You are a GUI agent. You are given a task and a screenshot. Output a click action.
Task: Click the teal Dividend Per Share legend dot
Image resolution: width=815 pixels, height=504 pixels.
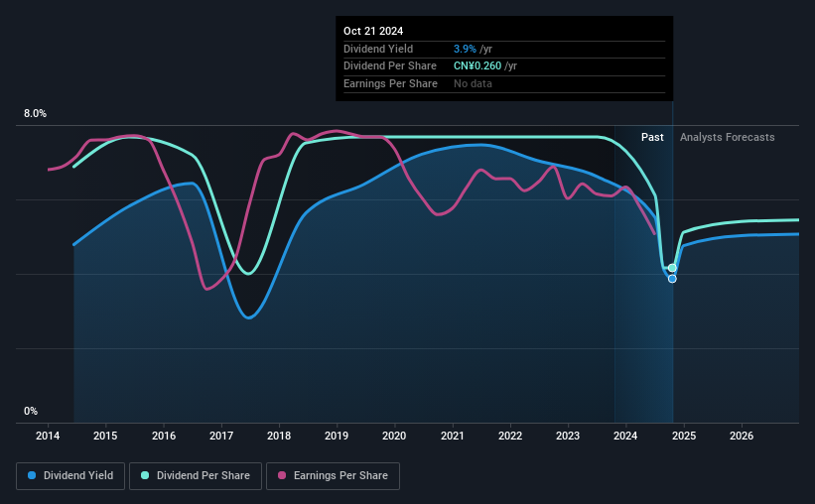(145, 475)
